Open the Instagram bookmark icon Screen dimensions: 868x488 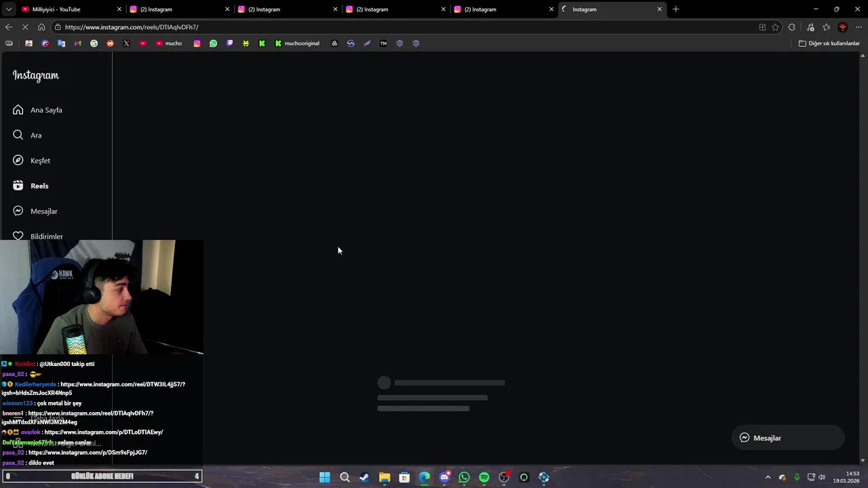pyautogui.click(x=197, y=43)
